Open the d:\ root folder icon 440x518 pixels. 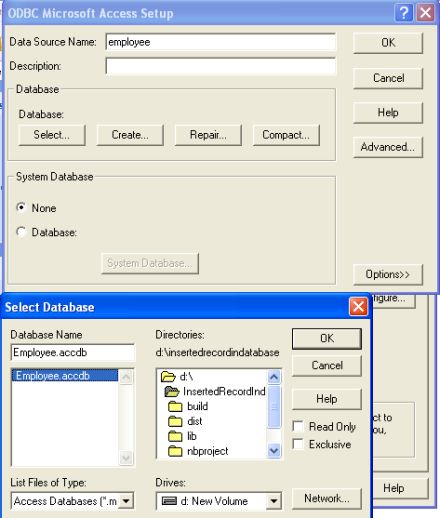168,377
